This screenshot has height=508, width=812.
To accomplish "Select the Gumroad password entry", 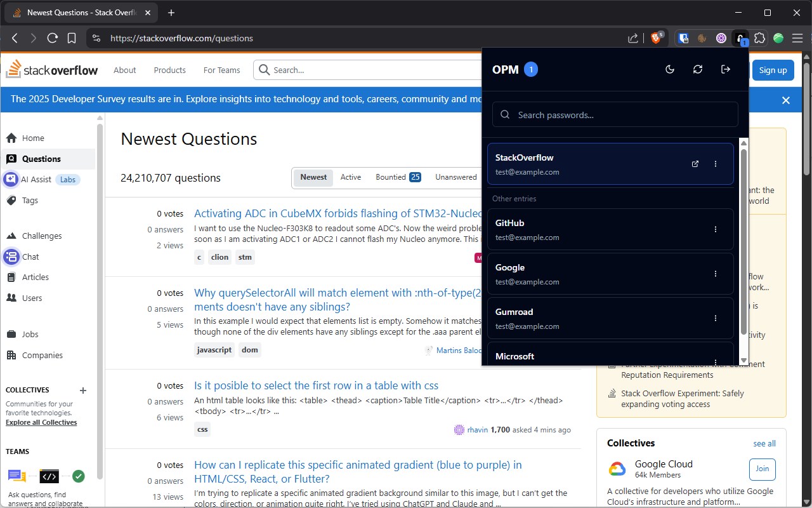I will [x=610, y=318].
